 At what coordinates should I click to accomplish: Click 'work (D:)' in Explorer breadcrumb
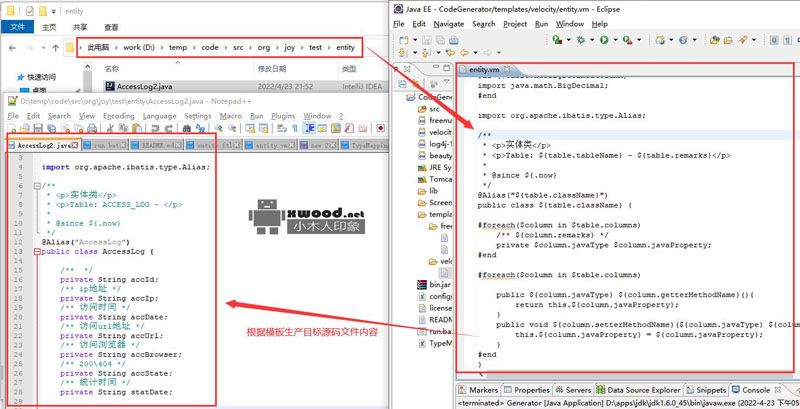pos(139,47)
